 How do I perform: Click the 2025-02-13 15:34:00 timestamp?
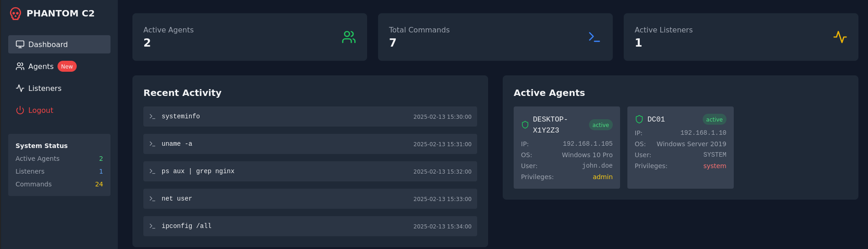coord(442,227)
